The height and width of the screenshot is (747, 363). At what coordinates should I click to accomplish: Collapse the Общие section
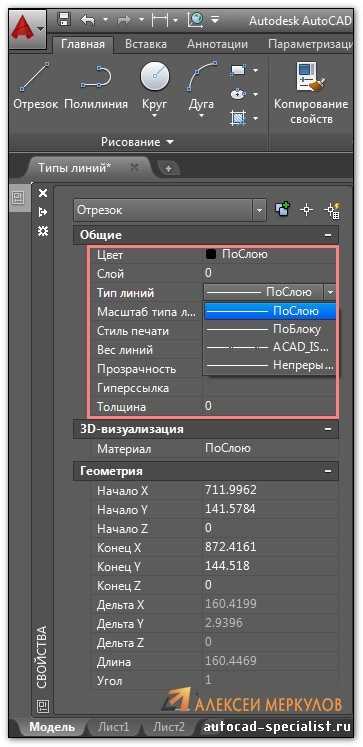click(327, 235)
